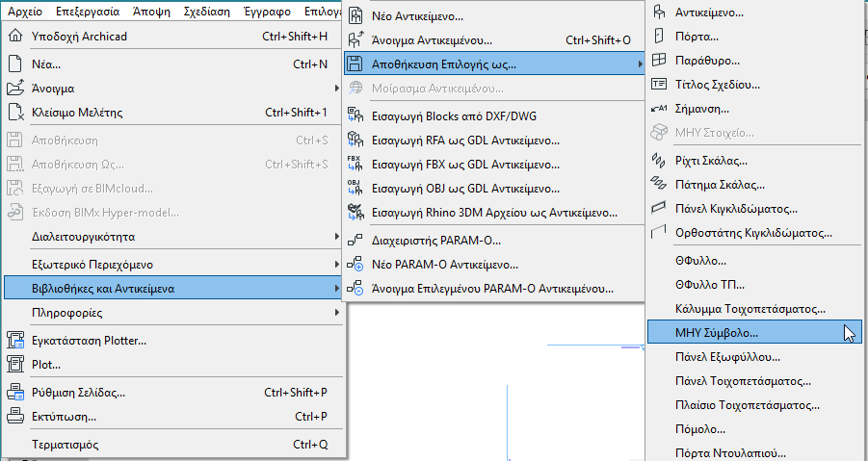Expand the Διαλειτουργικότητα submenu
Image resolution: width=868 pixels, height=461 pixels.
[x=336, y=237]
